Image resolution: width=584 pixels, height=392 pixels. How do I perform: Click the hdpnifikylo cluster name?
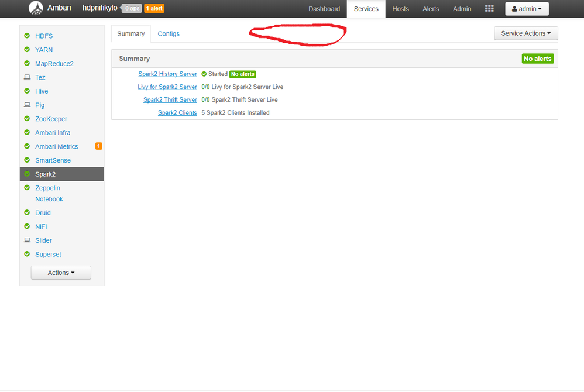(100, 8)
